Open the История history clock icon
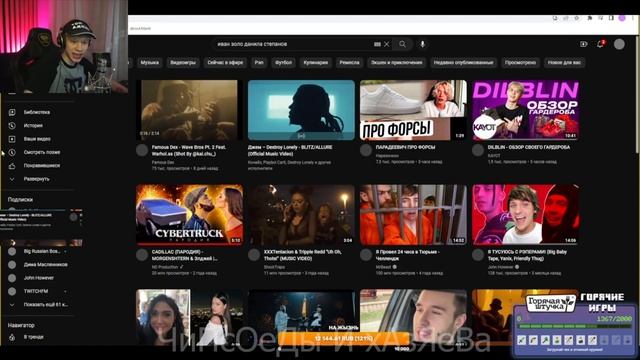Image resolution: width=640 pixels, height=360 pixels. (x=12, y=126)
